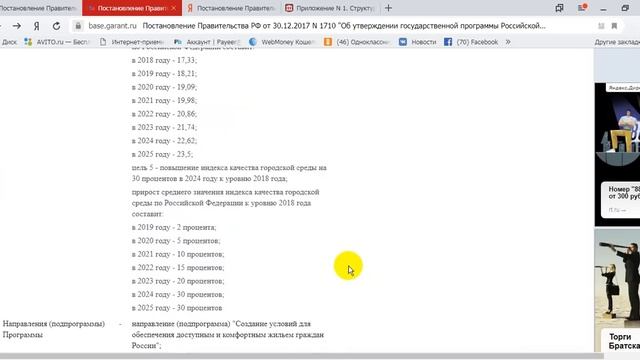Click text 'в 2020 году - 19,09;'
Screen dimensions: 640x360
click(164, 87)
